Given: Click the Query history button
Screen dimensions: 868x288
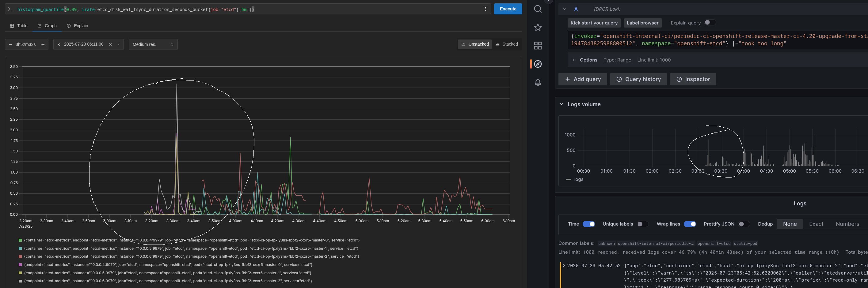Looking at the screenshot, I should [638, 79].
